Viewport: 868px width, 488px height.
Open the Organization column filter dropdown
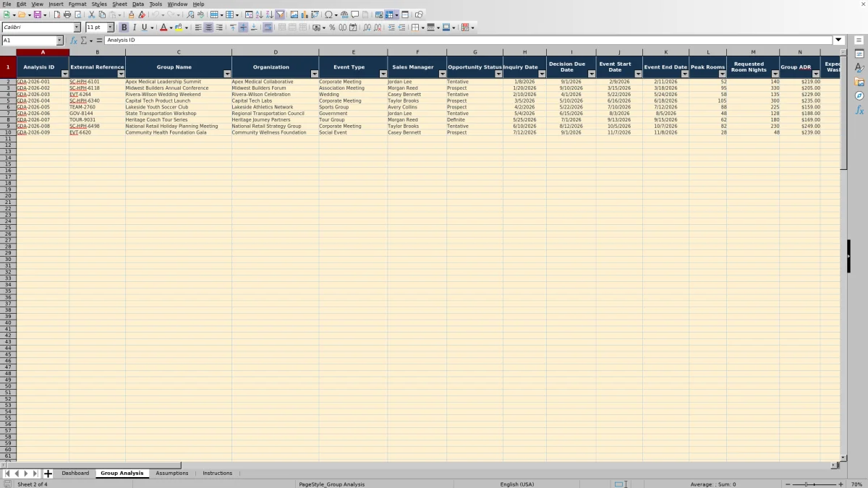314,74
